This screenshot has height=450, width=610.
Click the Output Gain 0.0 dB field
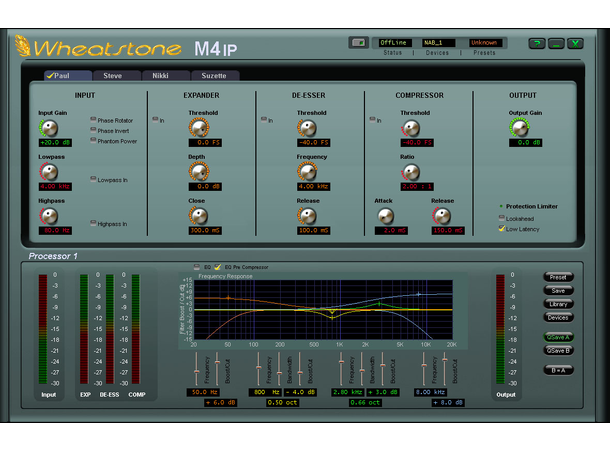click(x=526, y=143)
